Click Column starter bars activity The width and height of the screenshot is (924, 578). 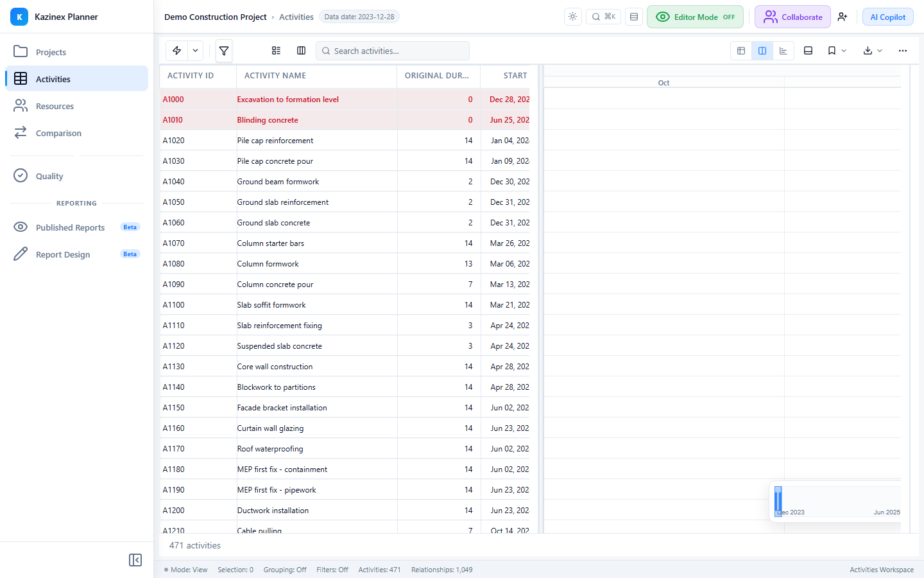tap(270, 243)
